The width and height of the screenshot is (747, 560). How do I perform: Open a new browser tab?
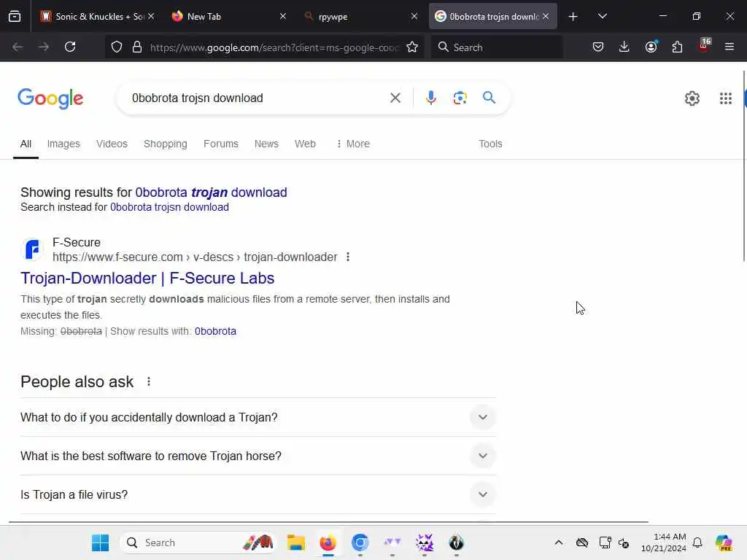click(x=573, y=16)
